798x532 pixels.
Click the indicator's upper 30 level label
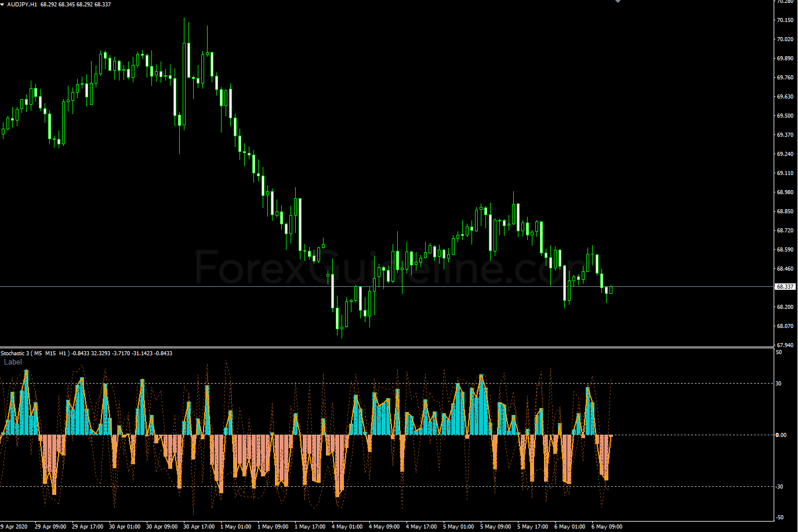click(779, 384)
